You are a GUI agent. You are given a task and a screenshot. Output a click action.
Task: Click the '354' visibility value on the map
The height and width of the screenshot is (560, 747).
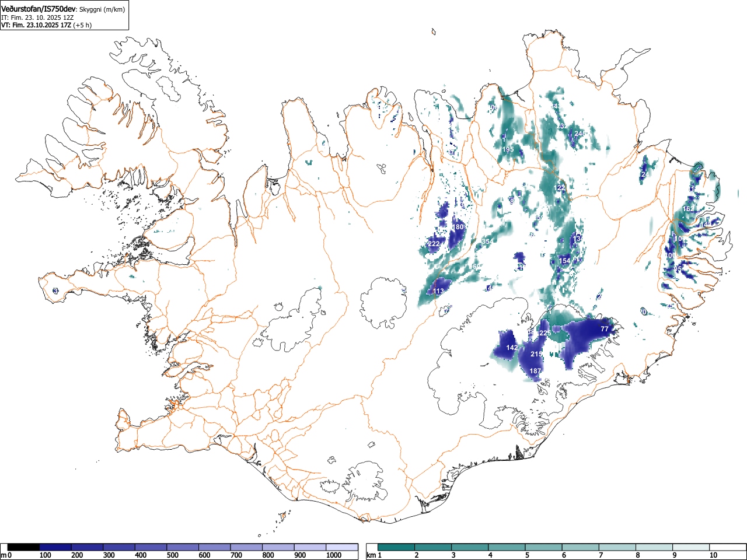(x=486, y=242)
